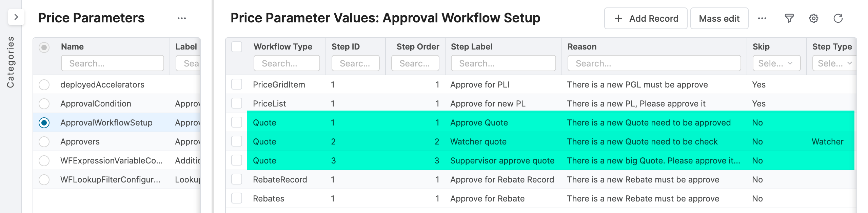Open the Step Type filter dropdown

tap(835, 63)
